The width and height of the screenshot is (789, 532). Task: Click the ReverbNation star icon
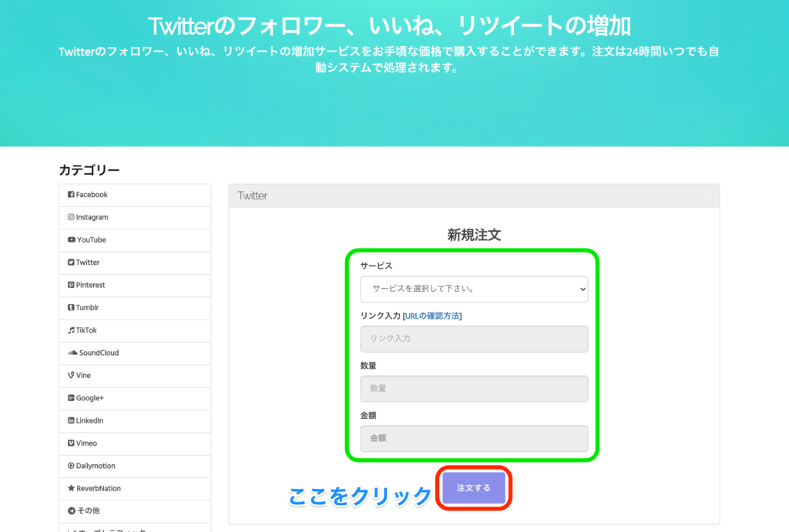(x=71, y=488)
